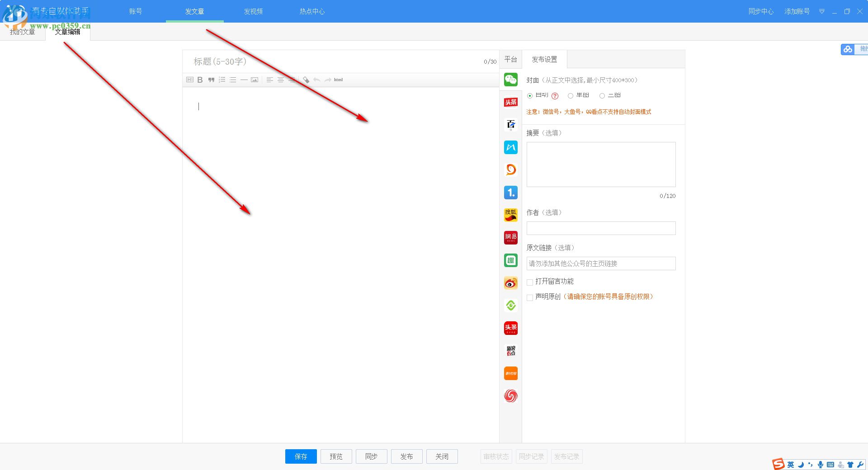This screenshot has width=868, height=470.
Task: Select the Yidian Zixun '1.' icon
Action: [x=511, y=193]
